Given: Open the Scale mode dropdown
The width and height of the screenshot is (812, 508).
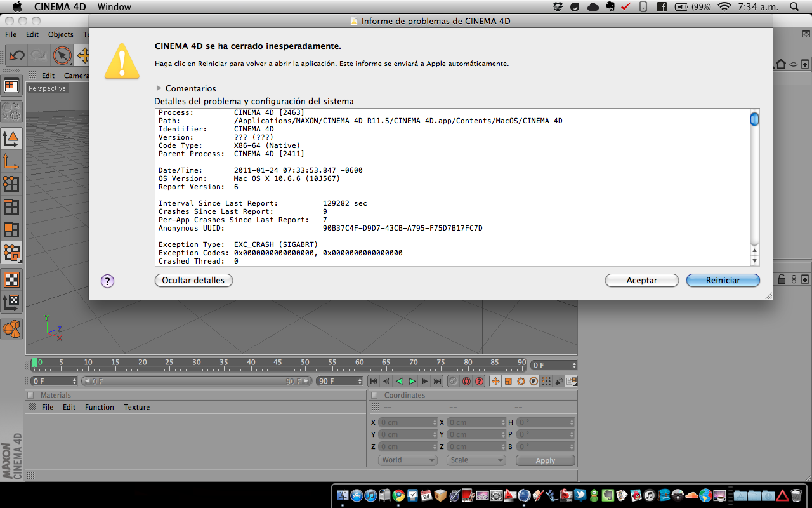Looking at the screenshot, I should pos(476,460).
